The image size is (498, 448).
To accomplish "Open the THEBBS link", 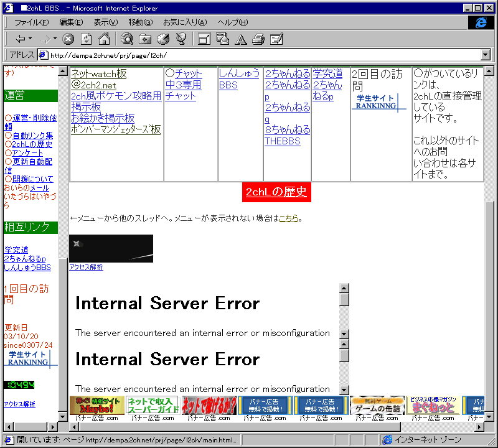I will 283,141.
